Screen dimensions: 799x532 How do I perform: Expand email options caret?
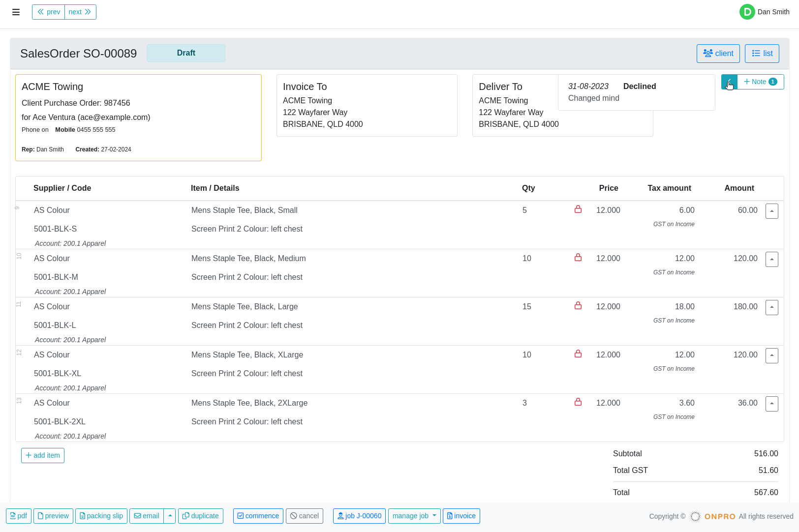pos(170,516)
